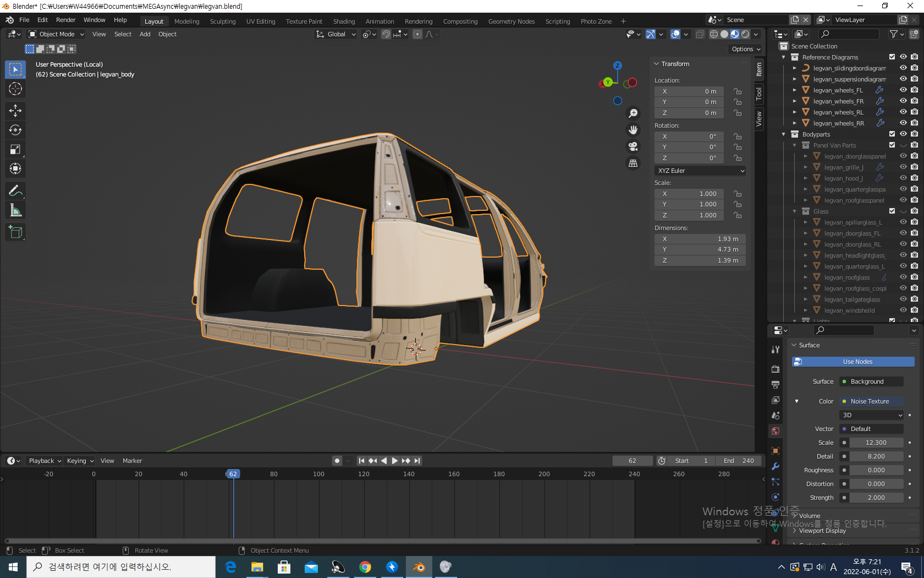The image size is (924, 578).
Task: Open the Object Mode dropdown
Action: (x=56, y=34)
